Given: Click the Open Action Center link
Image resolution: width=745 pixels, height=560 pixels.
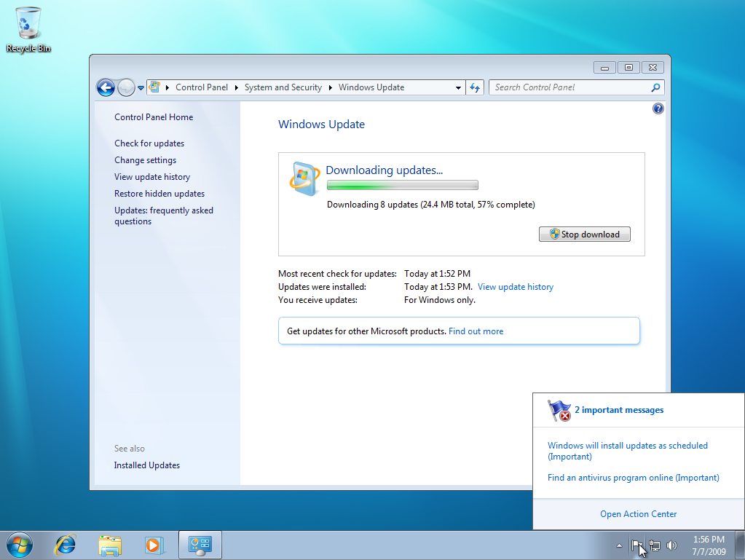Looking at the screenshot, I should tap(638, 514).
